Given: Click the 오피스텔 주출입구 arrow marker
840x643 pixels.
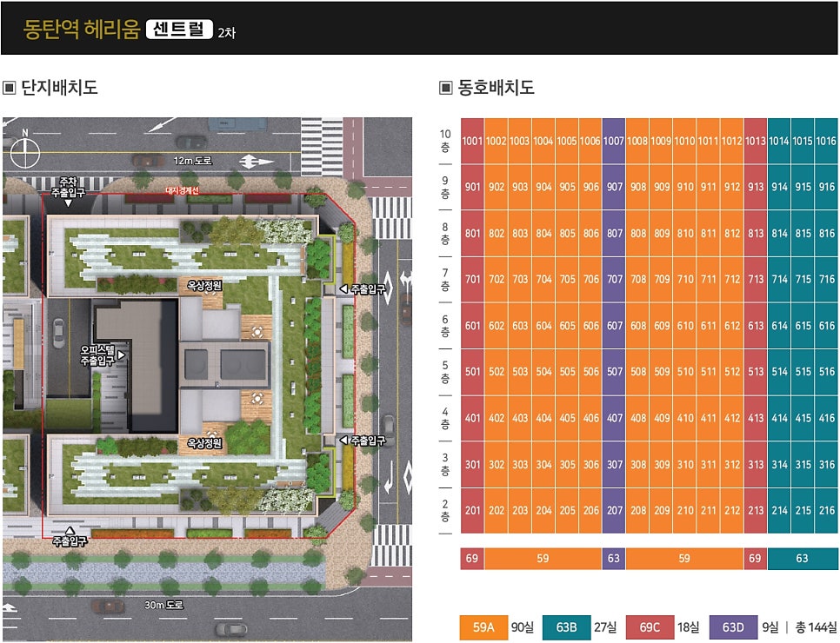Looking at the screenshot, I should (122, 355).
